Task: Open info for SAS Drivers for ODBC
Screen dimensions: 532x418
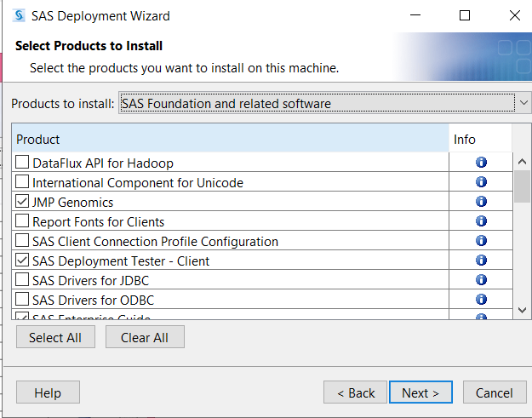Action: coord(481,300)
